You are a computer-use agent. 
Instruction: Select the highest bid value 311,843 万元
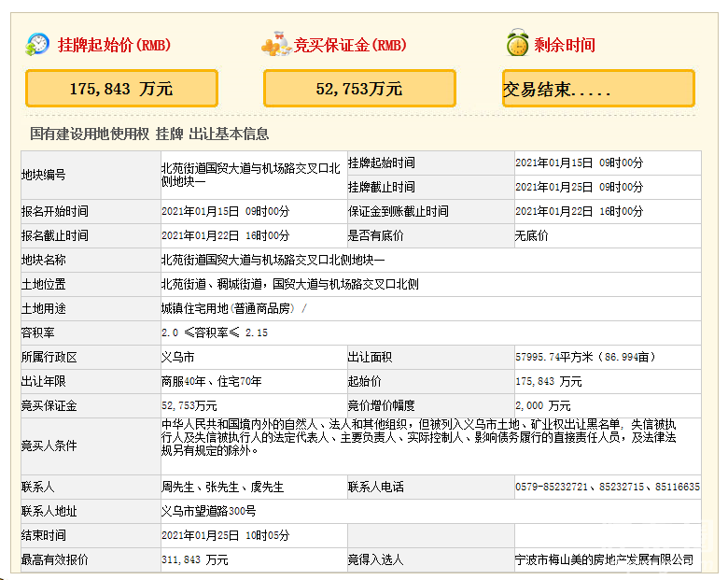click(x=194, y=559)
